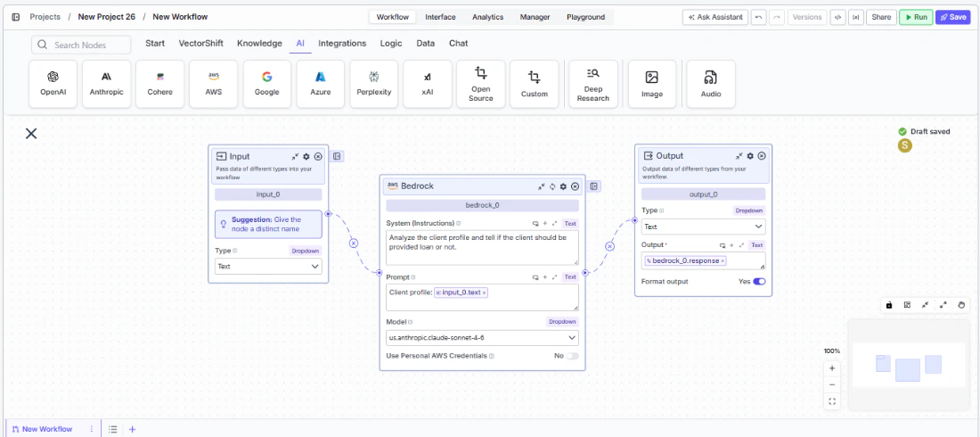Viewport: 980px width, 437px height.
Task: Add an Audio node
Action: tap(711, 84)
